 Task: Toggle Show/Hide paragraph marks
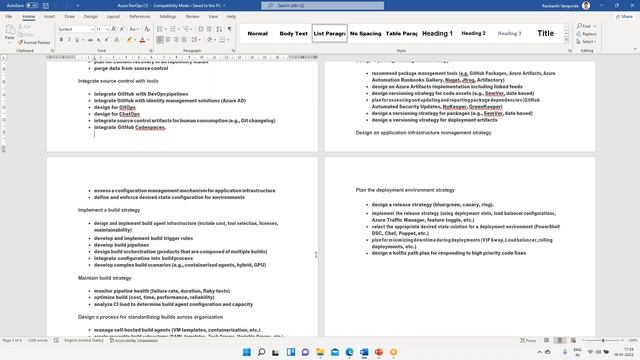point(229,29)
